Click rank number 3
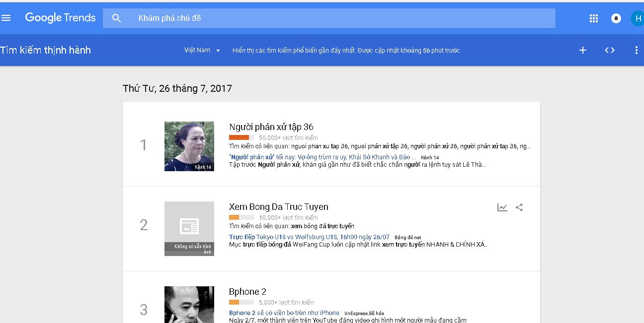This screenshot has height=323, width=644. tap(144, 310)
